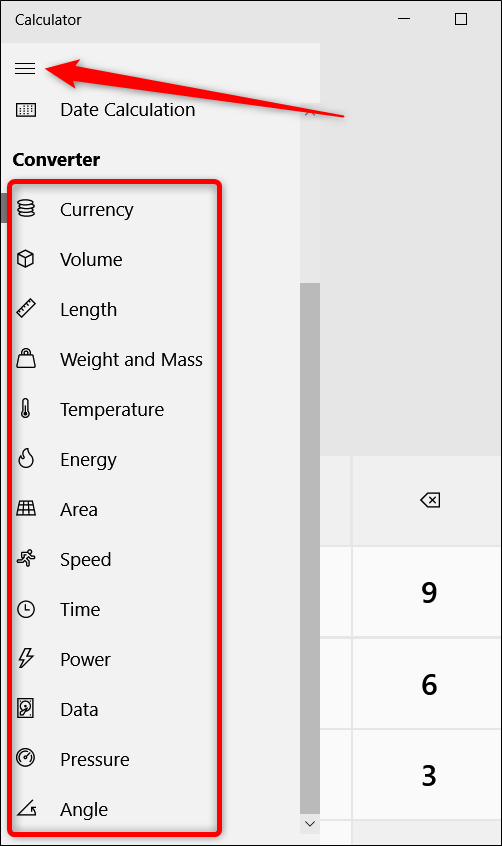
Task: Click the number 6 key
Action: (429, 684)
